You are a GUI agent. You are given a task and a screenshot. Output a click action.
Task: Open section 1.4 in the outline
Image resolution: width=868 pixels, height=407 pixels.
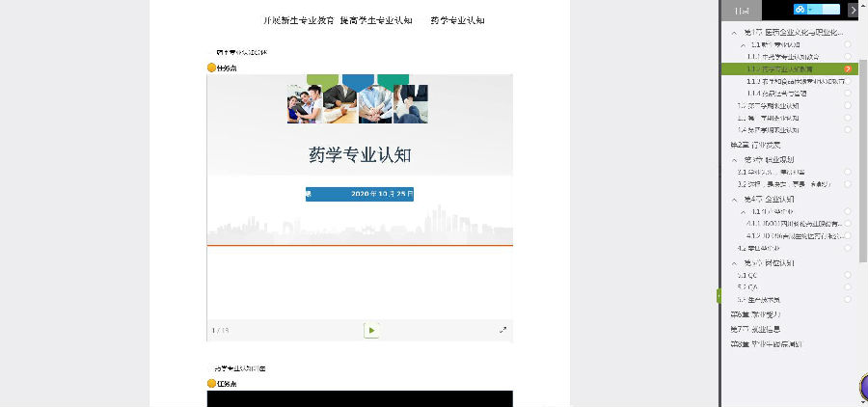(769, 130)
